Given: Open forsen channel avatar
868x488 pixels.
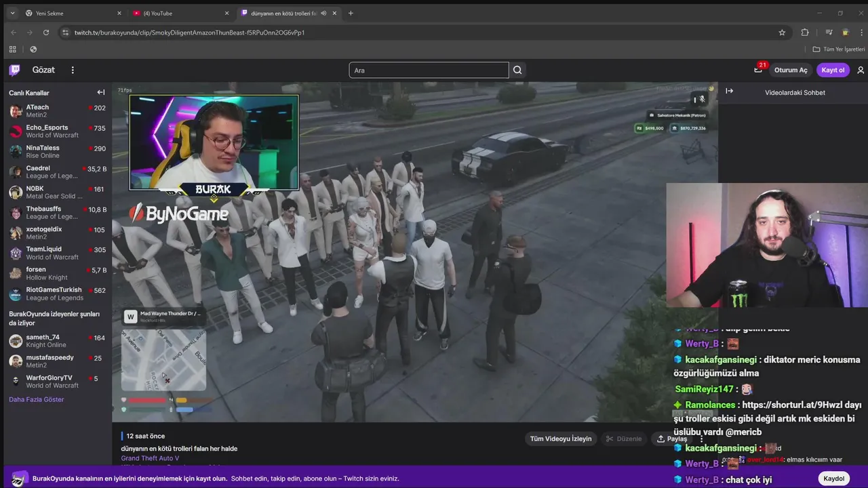Looking at the screenshot, I should click(x=16, y=274).
